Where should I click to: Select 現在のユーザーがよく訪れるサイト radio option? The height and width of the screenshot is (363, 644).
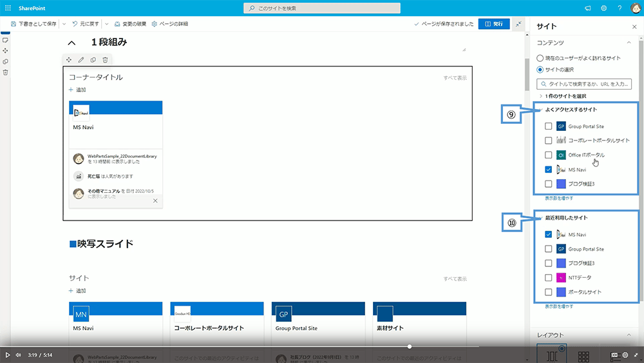[540, 58]
